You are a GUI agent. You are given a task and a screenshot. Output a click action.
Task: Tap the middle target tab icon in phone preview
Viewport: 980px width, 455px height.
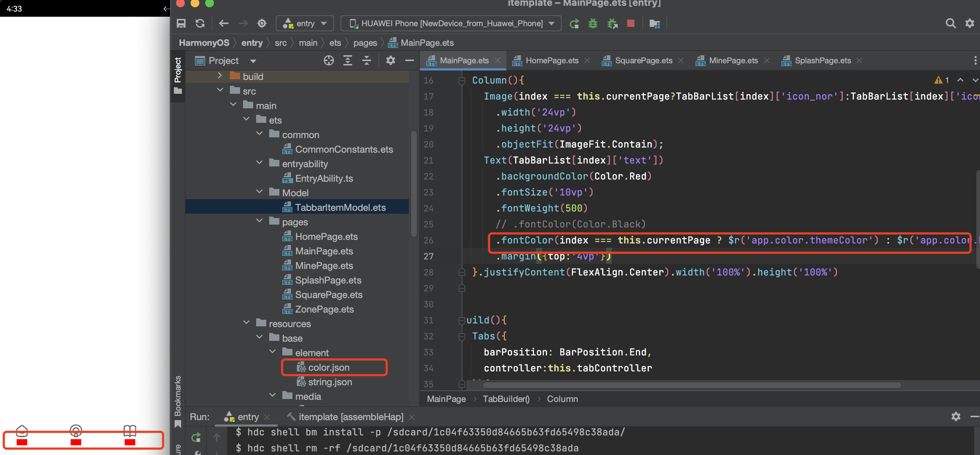76,431
